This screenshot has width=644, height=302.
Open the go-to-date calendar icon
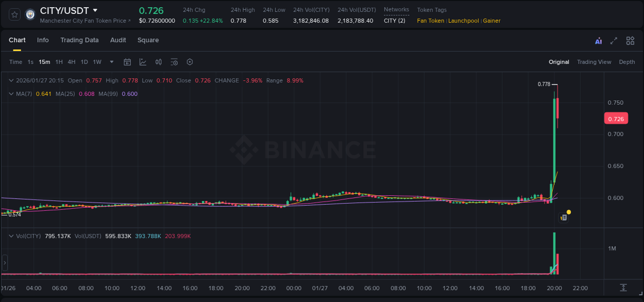pyautogui.click(x=127, y=62)
